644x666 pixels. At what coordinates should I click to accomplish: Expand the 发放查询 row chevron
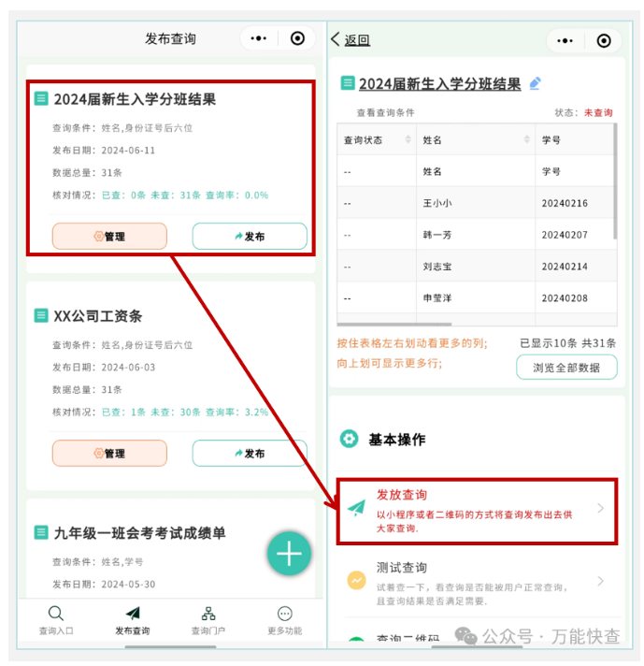pyautogui.click(x=601, y=508)
